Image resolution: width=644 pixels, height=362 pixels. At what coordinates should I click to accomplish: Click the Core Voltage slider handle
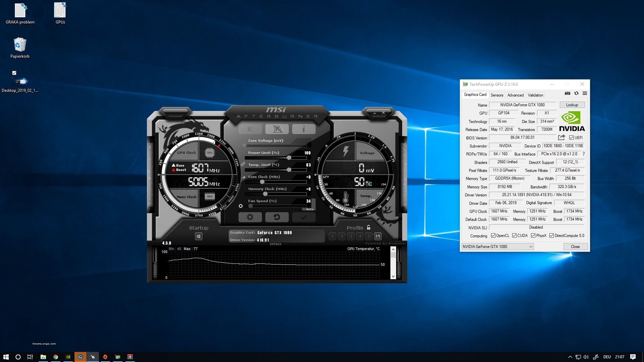245,146
